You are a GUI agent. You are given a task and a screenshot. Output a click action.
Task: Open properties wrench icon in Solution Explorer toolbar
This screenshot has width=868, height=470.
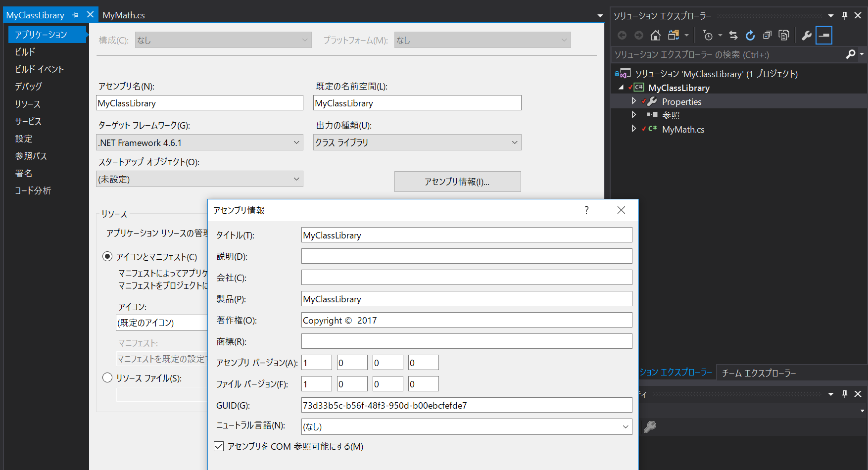tap(807, 35)
